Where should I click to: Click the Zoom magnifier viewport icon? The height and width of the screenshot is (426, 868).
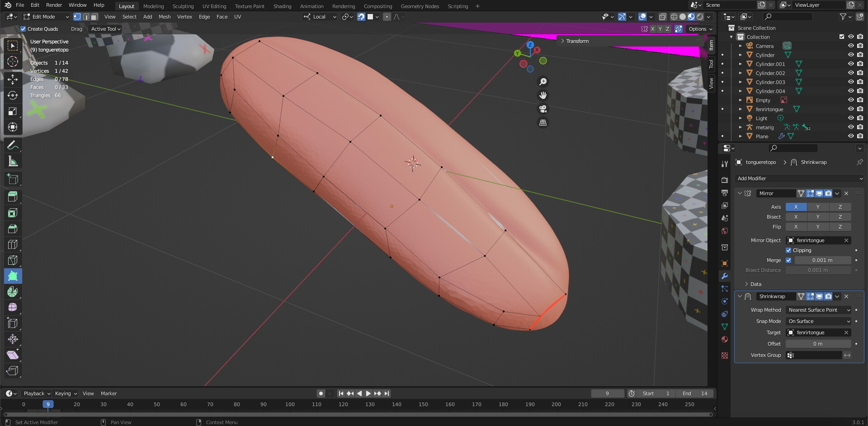(543, 82)
